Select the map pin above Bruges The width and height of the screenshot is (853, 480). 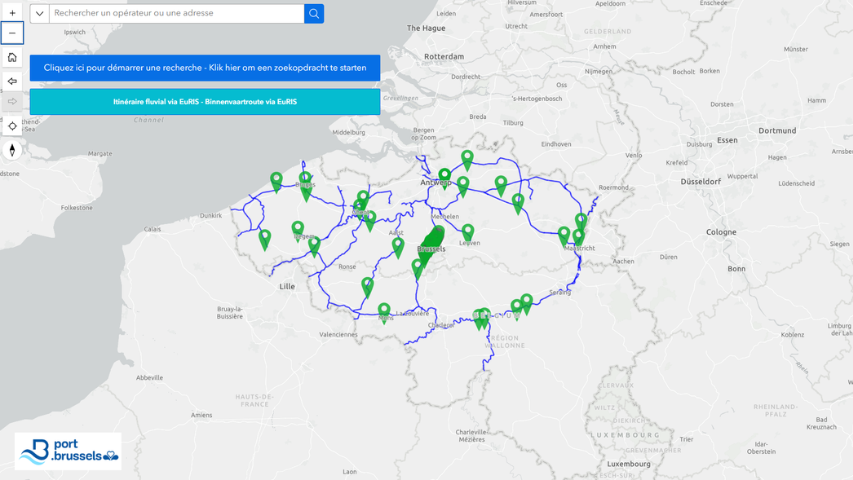tap(305, 179)
